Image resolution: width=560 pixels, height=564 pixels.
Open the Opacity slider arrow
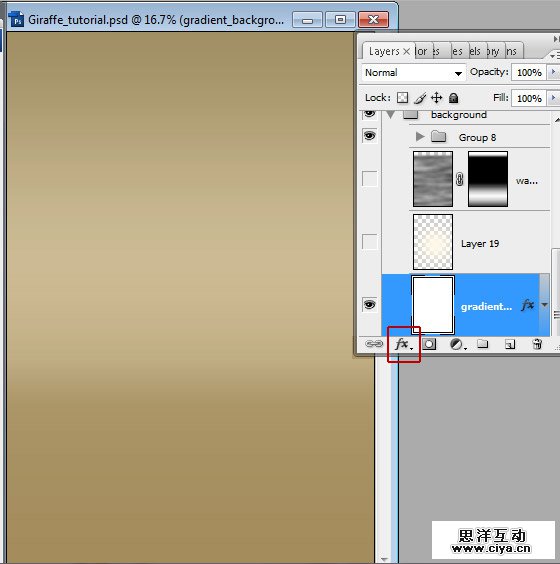point(553,72)
